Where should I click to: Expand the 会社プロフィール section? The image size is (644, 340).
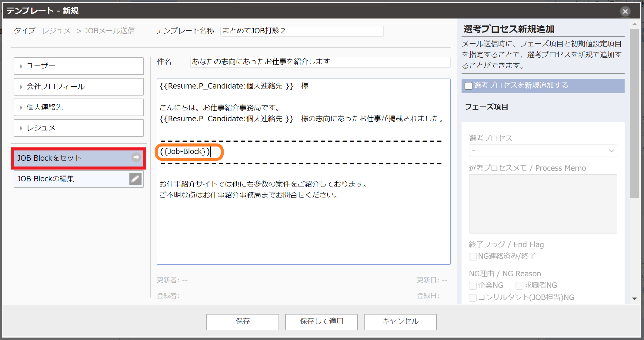click(x=78, y=87)
